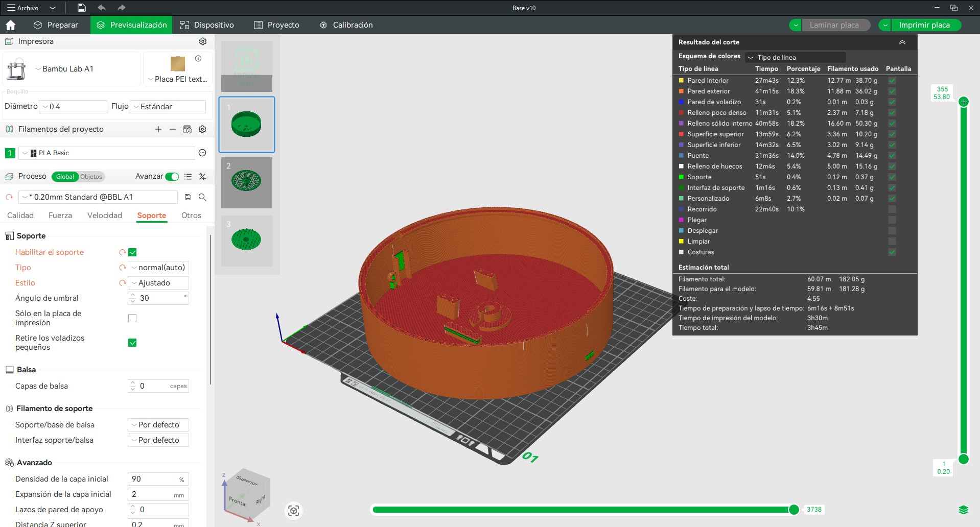Reset the process preset changes icon

(9, 197)
